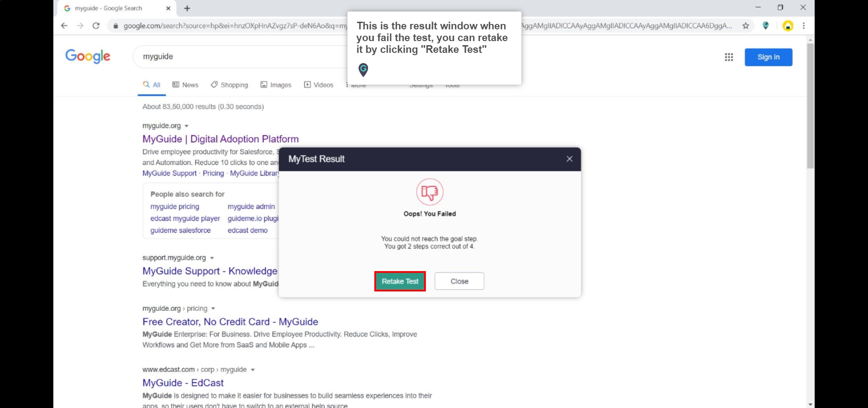Expand the myguide.org result dropdown arrow
Image resolution: width=868 pixels, height=408 pixels.
tap(186, 126)
